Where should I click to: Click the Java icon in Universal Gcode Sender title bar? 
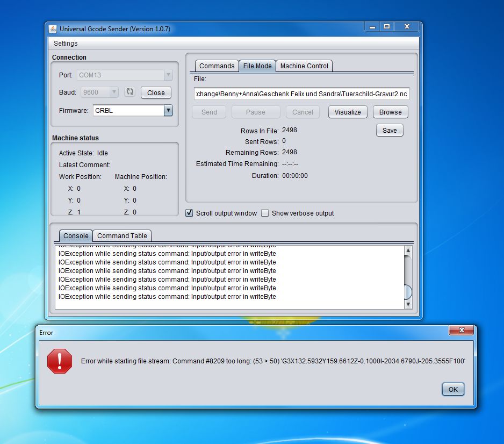(x=53, y=29)
